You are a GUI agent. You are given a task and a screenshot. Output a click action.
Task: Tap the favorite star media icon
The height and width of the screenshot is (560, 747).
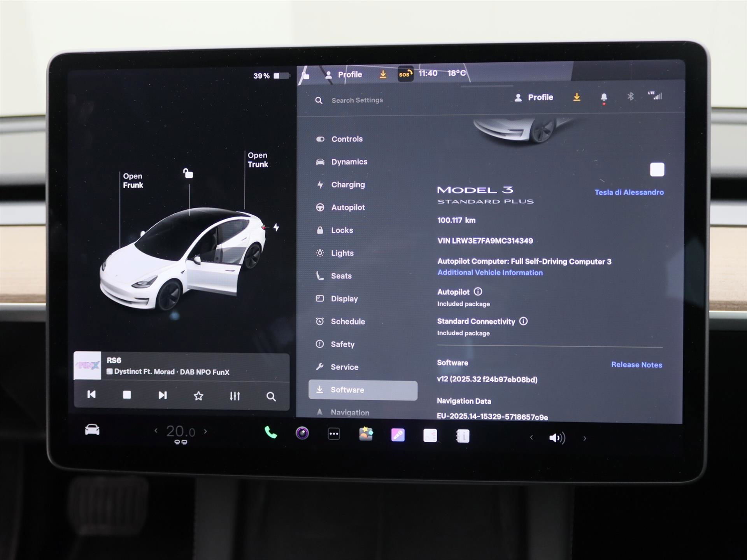198,396
